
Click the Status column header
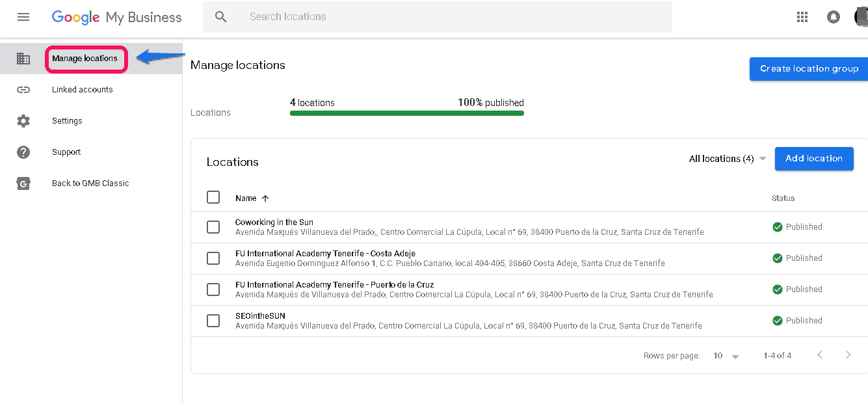(783, 198)
